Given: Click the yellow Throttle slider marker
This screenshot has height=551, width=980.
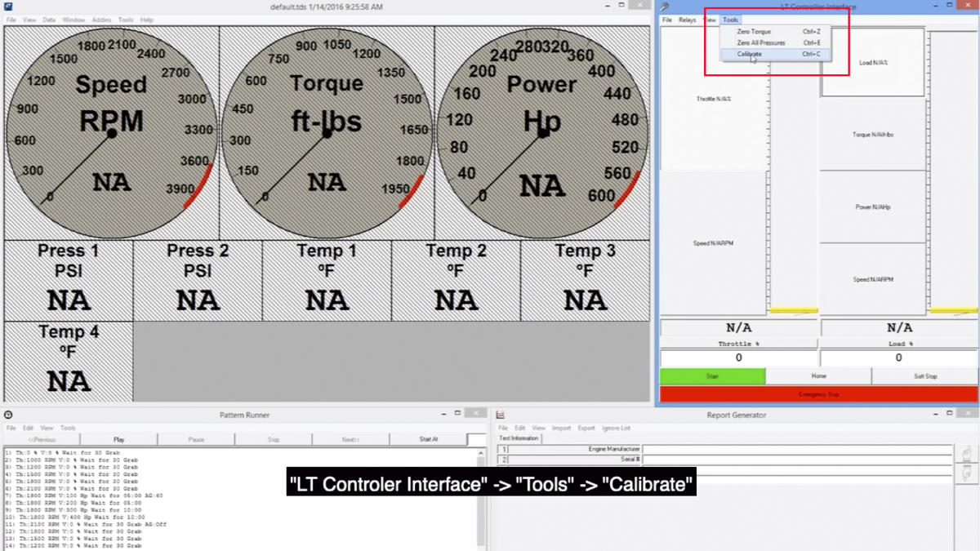Looking at the screenshot, I should [794, 310].
